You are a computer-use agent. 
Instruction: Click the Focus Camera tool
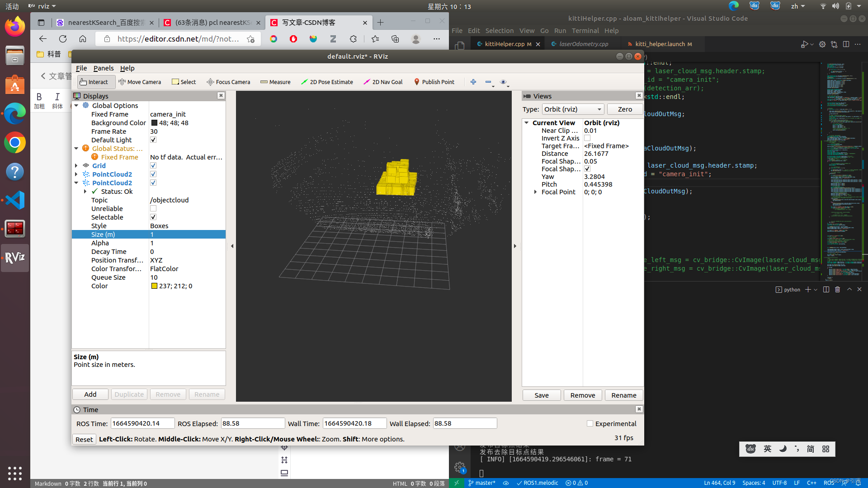coord(228,82)
